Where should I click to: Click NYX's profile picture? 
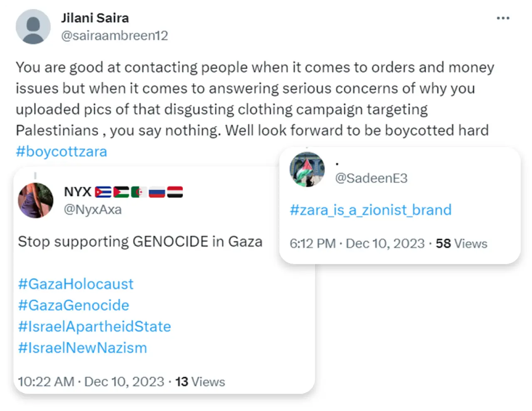tap(36, 201)
